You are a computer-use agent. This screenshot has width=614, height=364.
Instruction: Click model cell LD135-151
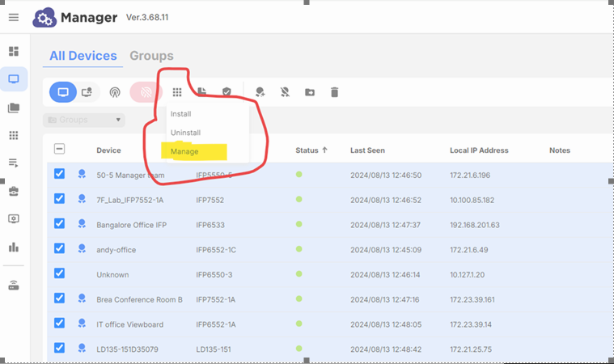pyautogui.click(x=214, y=349)
